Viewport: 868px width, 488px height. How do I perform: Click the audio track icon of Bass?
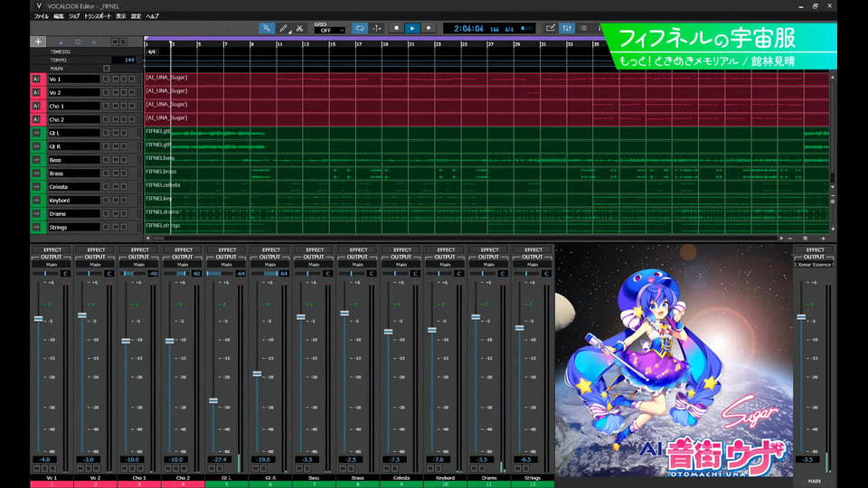(x=36, y=160)
